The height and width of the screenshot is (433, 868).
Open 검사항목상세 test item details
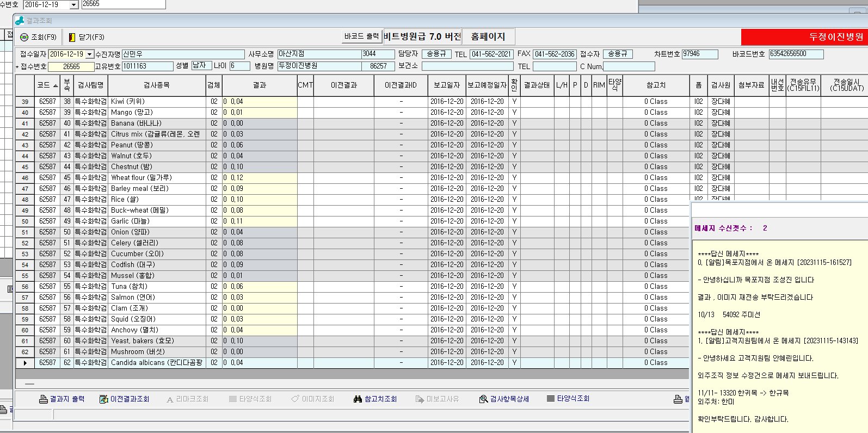483,399
